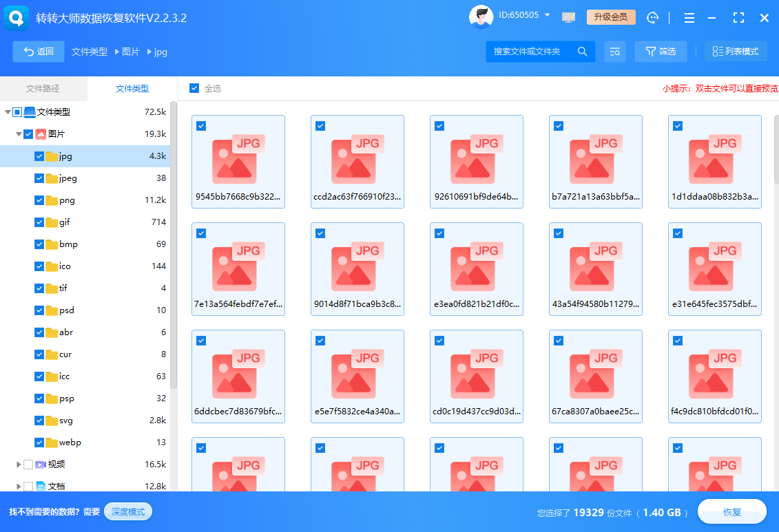Click the 深度模式 deep scan button
Image resolution: width=779 pixels, height=532 pixels.
click(127, 512)
